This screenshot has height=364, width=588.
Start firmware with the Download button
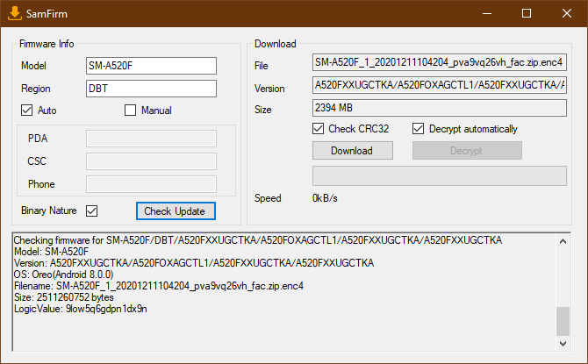[353, 150]
